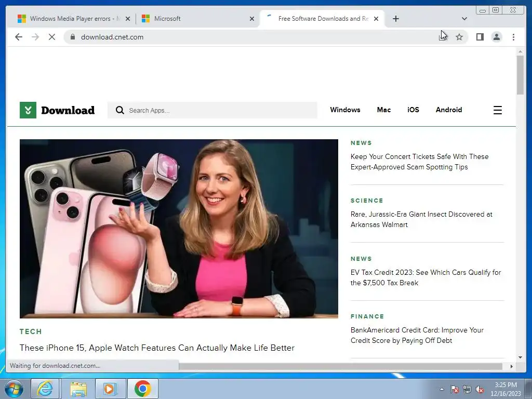Viewport: 532px width, 399px height.
Task: Open the Windows Start menu
Action: point(14,389)
